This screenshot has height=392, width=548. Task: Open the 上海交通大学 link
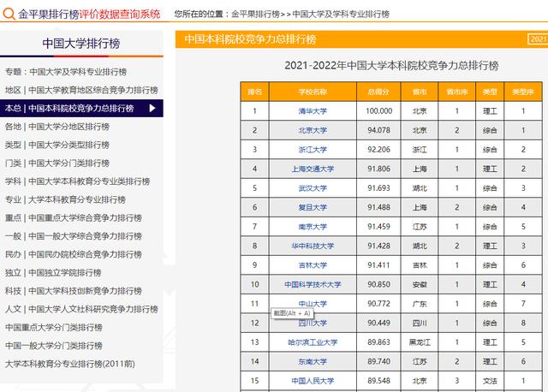click(313, 169)
